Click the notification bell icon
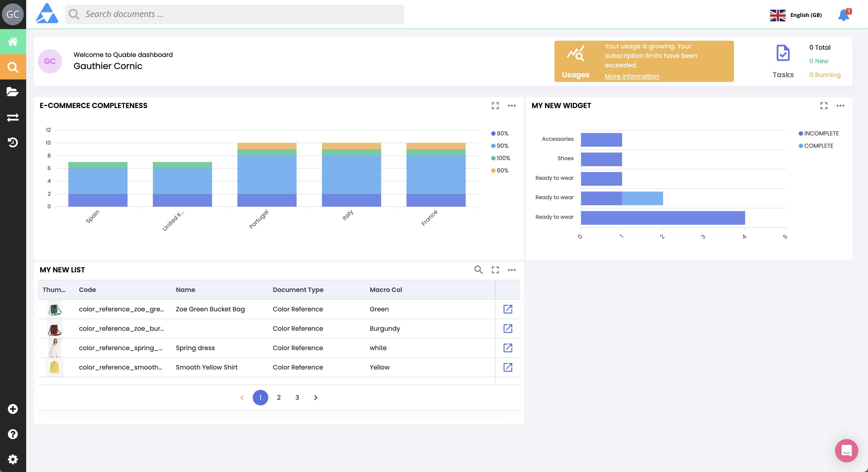 844,15
